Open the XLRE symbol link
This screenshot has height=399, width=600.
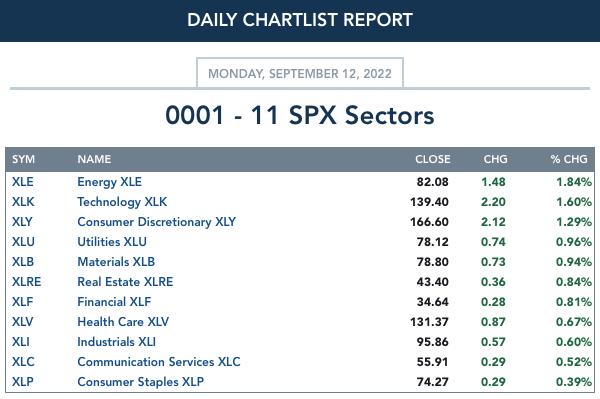tap(26, 282)
